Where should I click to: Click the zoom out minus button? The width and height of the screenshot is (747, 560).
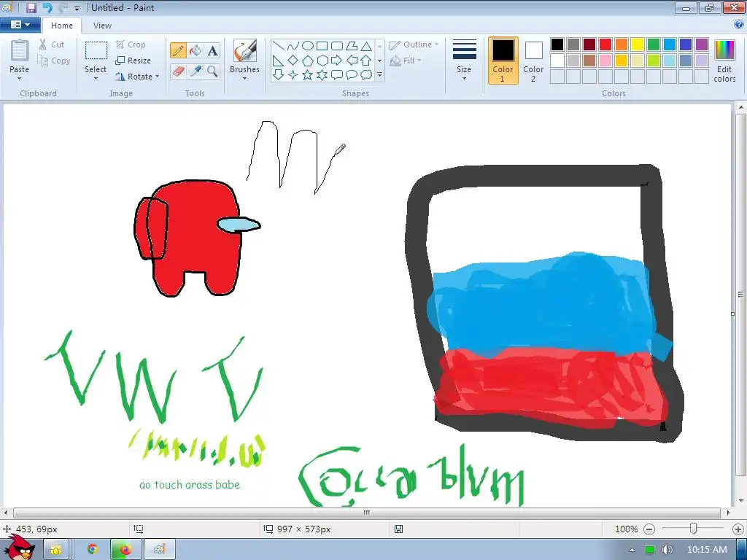pos(649,529)
